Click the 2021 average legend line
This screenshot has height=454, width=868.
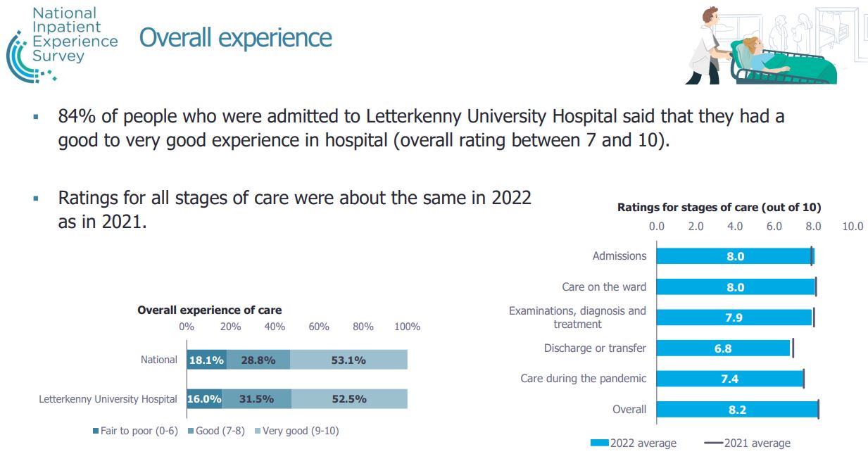pyautogui.click(x=714, y=443)
